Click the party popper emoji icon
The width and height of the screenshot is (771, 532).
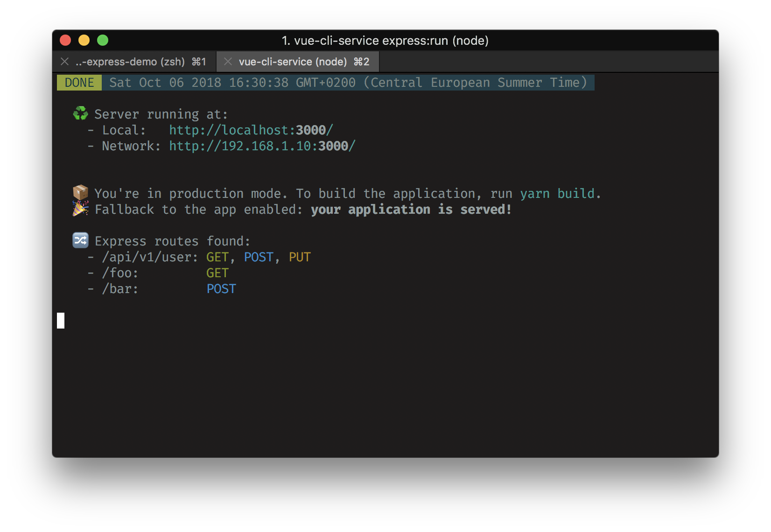click(80, 208)
